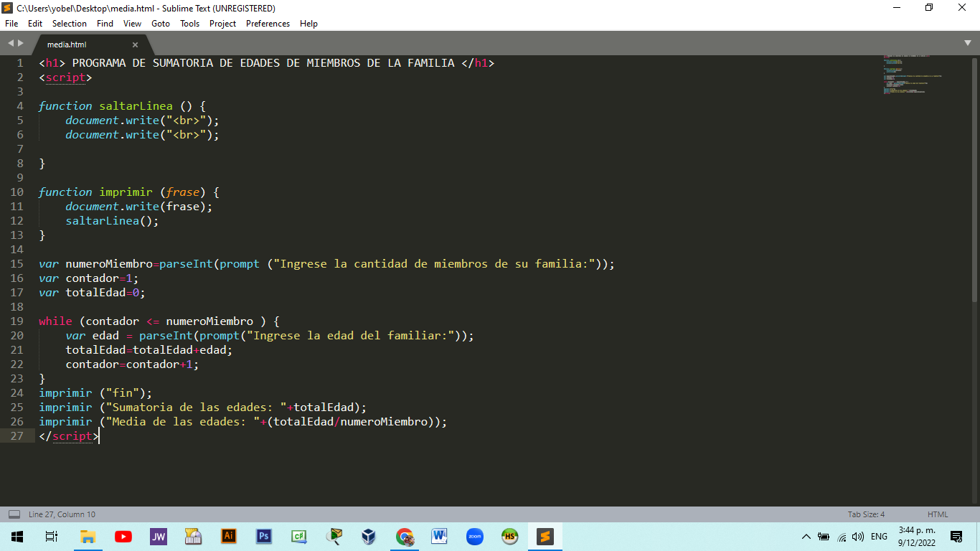Viewport: 980px width, 551px height.
Task: Open the clock and calendar flyout
Action: coord(916,536)
